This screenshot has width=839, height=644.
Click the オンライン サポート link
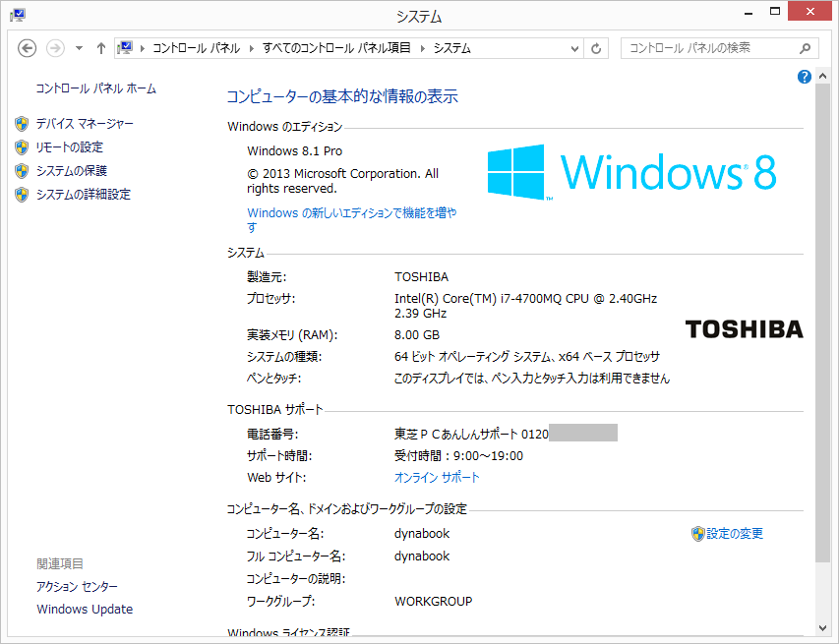(437, 478)
